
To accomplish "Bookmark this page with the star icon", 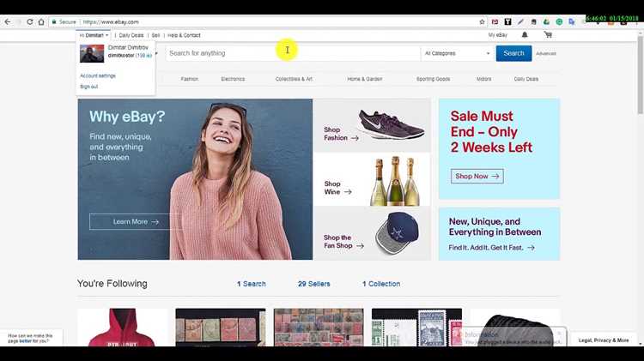I will pos(483,21).
